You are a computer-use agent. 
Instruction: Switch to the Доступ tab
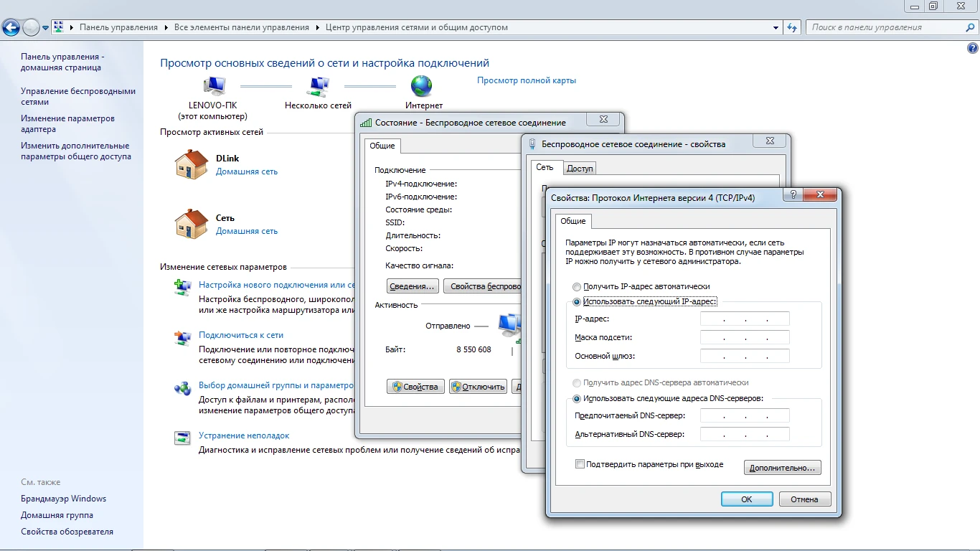580,169
